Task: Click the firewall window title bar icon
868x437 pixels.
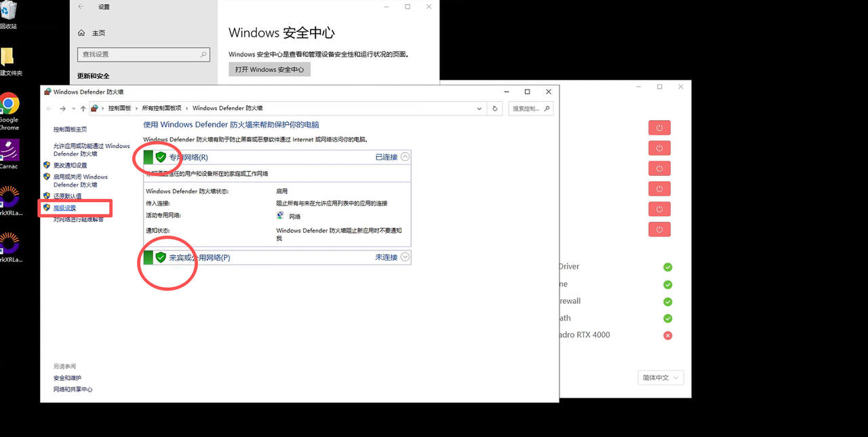Action: (47, 92)
